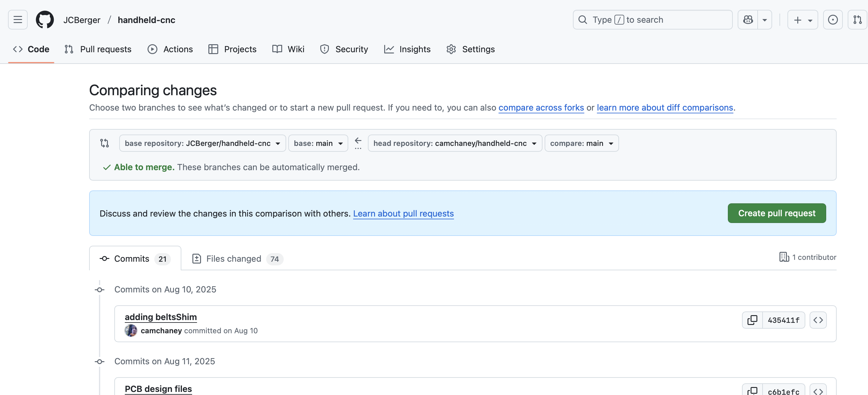Viewport: 868px width, 395px height.
Task: Expand base repository JCBerger/handheld-cnc dropdown
Action: [x=202, y=143]
